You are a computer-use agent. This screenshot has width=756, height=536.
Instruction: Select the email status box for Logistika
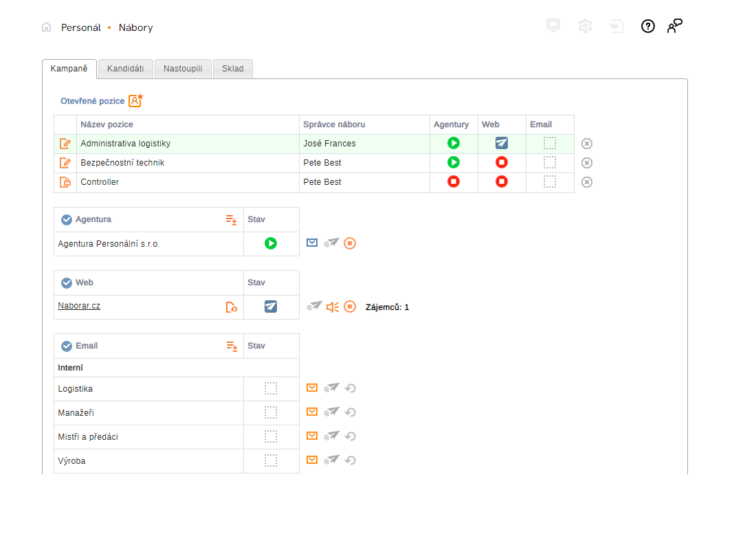[x=271, y=389]
